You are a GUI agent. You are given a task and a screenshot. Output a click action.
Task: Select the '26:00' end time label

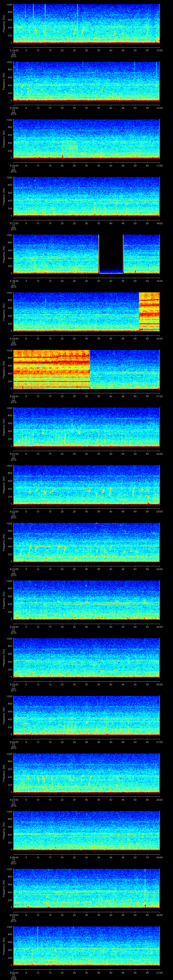[159, 684]
